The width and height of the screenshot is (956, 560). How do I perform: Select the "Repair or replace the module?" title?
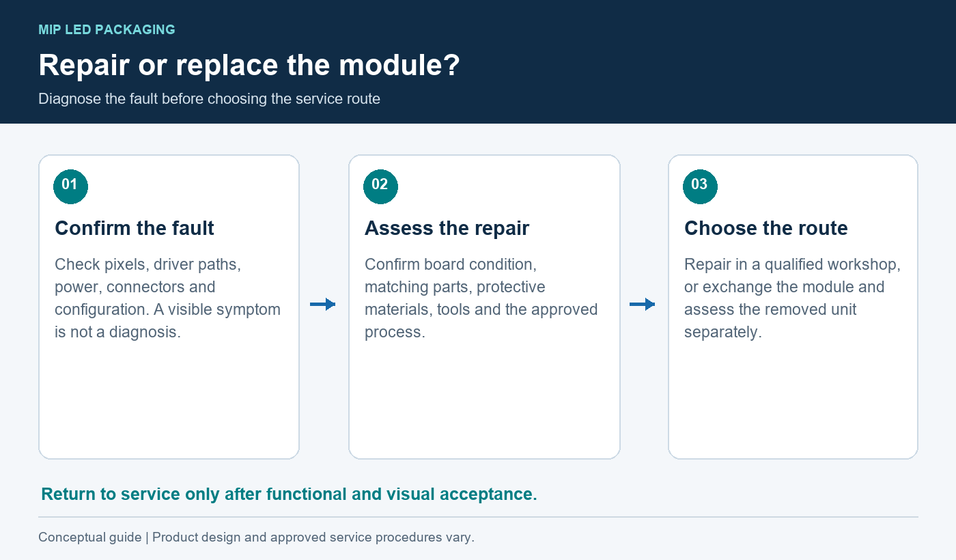(x=249, y=66)
